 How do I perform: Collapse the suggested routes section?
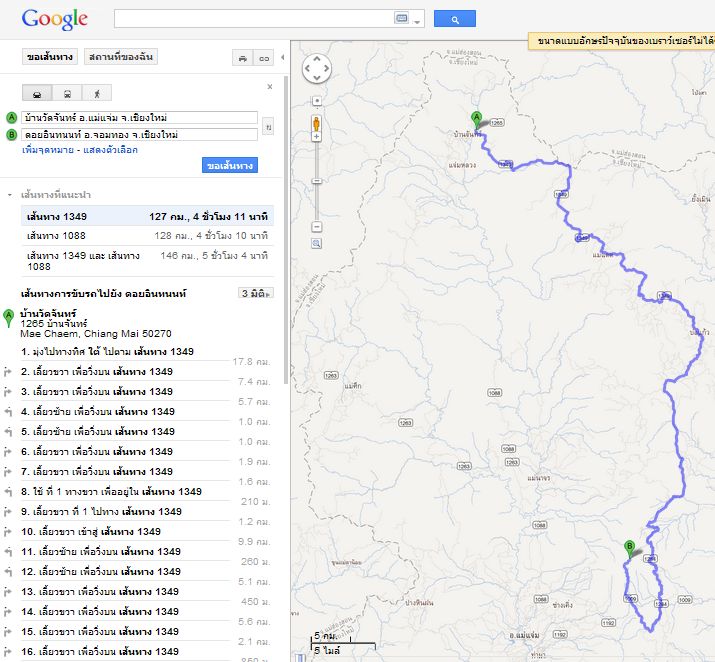point(10,195)
